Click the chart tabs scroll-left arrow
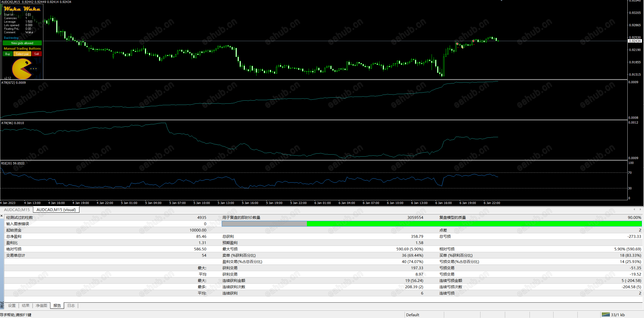644x318 pixels. [634, 209]
